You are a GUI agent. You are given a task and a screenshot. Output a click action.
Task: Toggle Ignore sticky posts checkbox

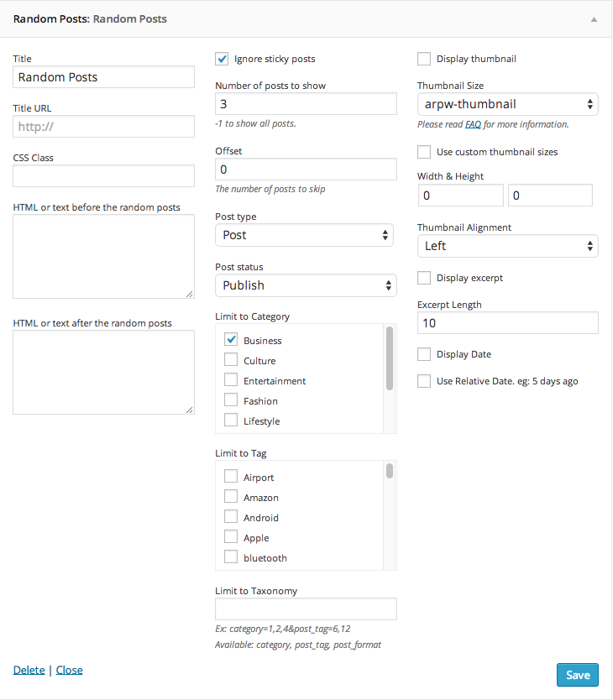pyautogui.click(x=222, y=59)
